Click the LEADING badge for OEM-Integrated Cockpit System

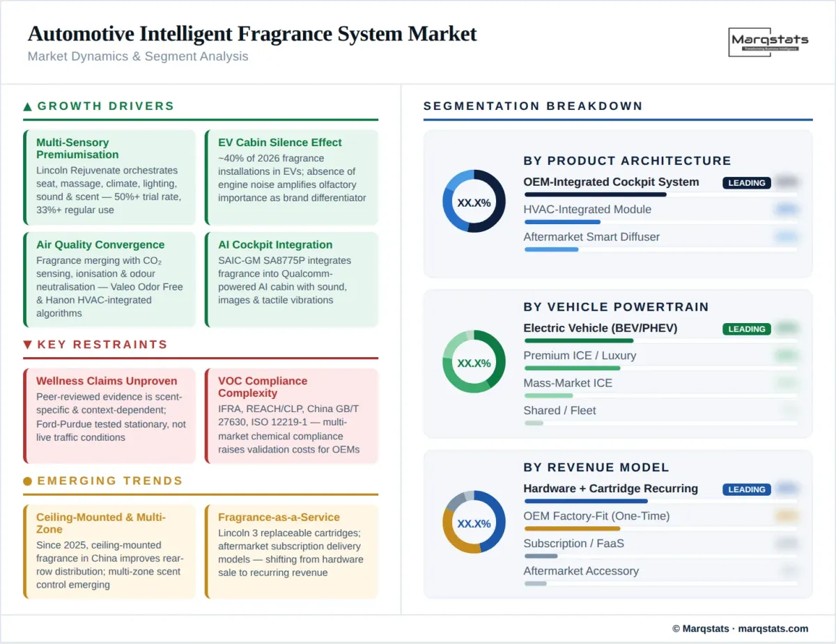[x=747, y=183]
